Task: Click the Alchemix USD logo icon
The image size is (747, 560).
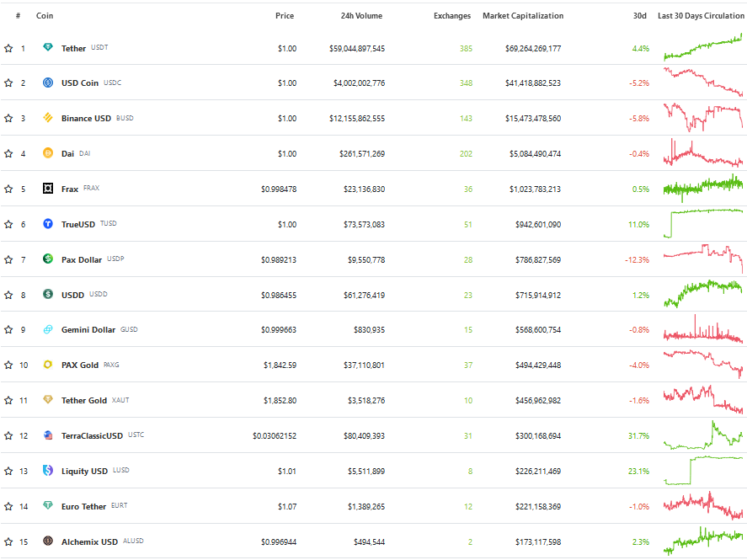Action: click(x=48, y=541)
